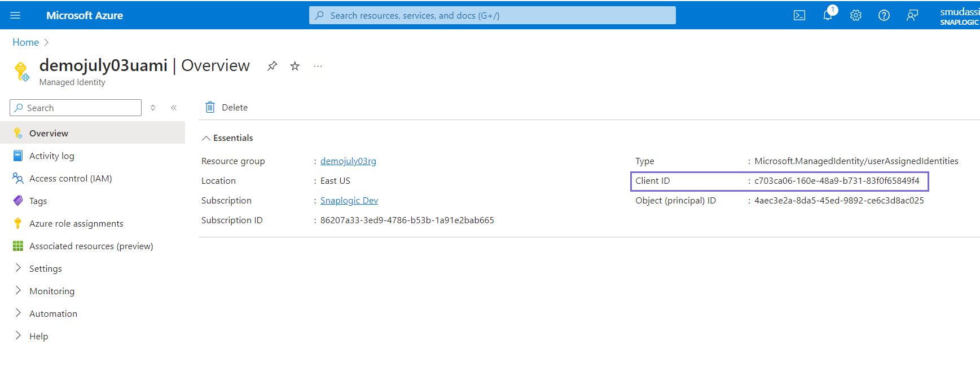Add resource to favorites with star

point(295,66)
